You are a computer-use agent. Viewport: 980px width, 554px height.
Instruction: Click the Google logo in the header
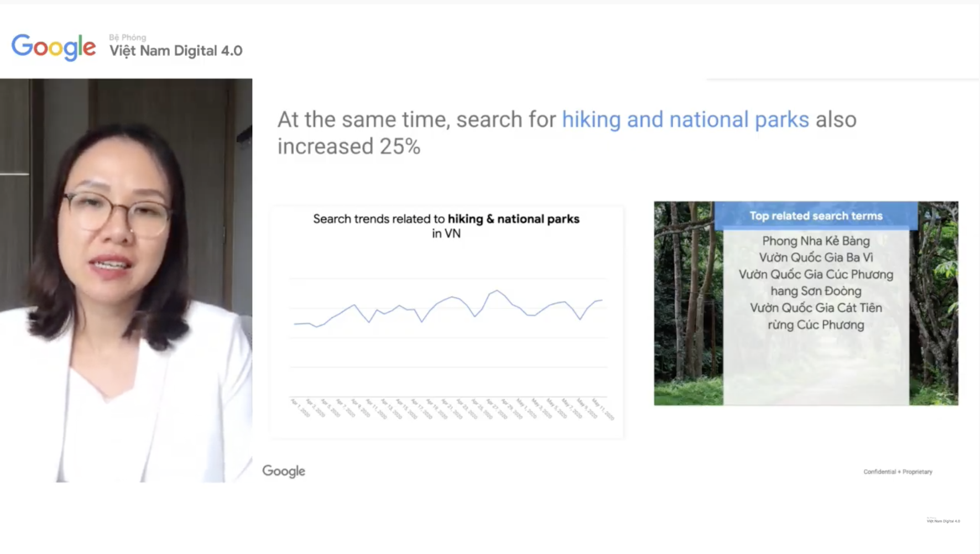[x=54, y=48]
